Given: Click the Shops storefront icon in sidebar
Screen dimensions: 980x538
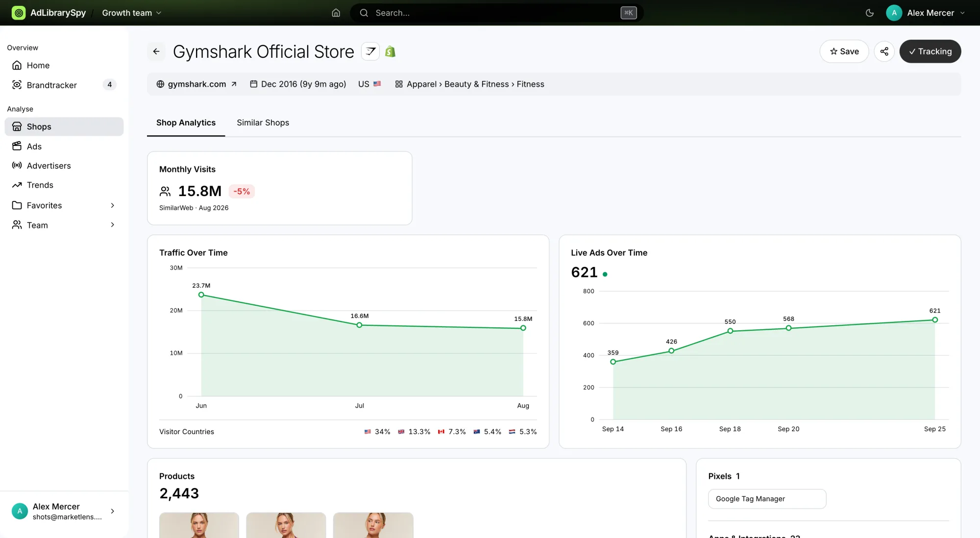Looking at the screenshot, I should click(x=17, y=126).
